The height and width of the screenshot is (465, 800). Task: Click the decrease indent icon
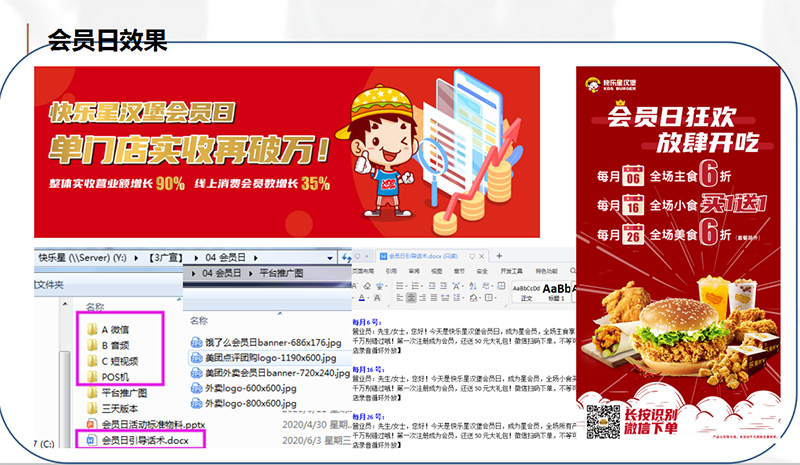[x=432, y=286]
